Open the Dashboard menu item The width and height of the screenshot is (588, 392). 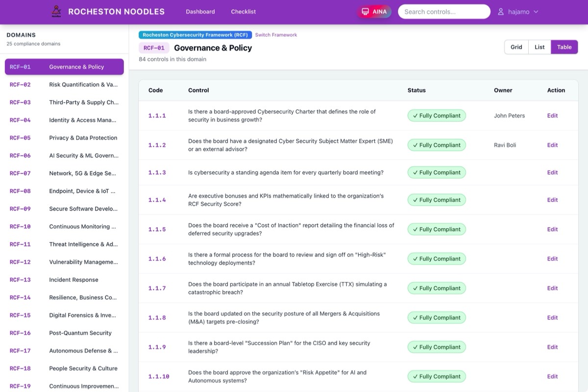tap(200, 12)
